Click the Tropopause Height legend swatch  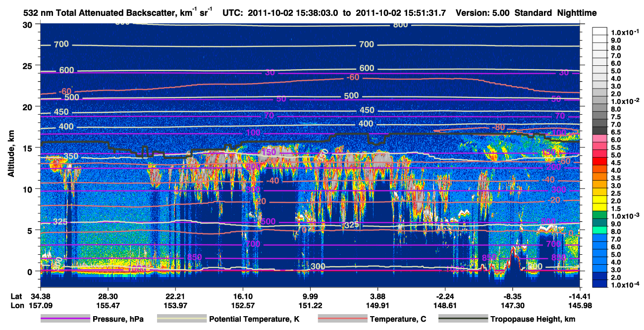[463, 319]
